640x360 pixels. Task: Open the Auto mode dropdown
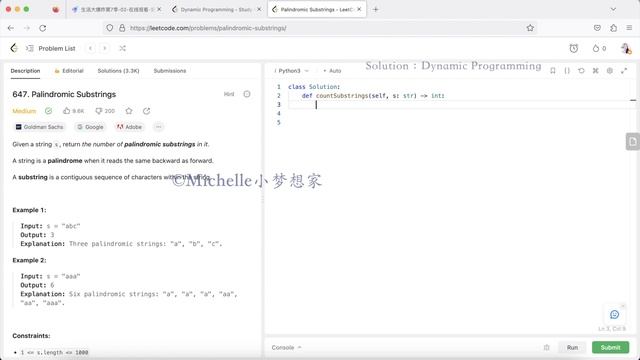click(x=332, y=71)
